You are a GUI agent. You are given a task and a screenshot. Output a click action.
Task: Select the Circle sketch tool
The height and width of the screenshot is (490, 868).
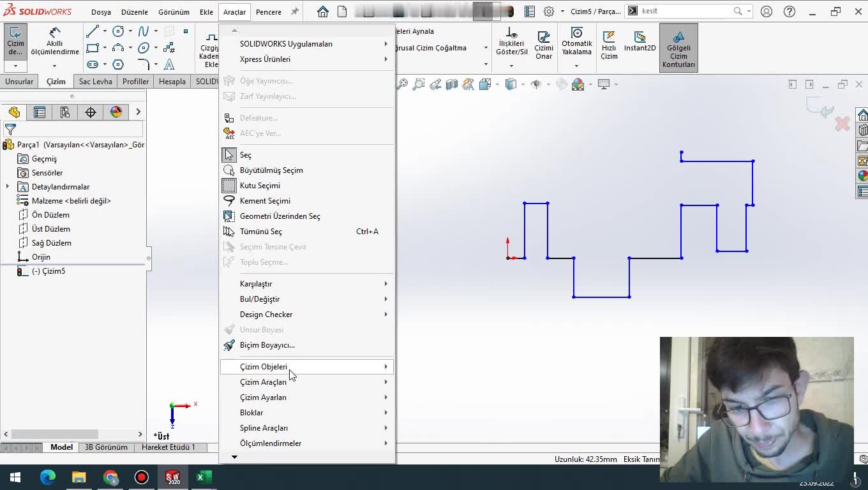pyautogui.click(x=118, y=31)
